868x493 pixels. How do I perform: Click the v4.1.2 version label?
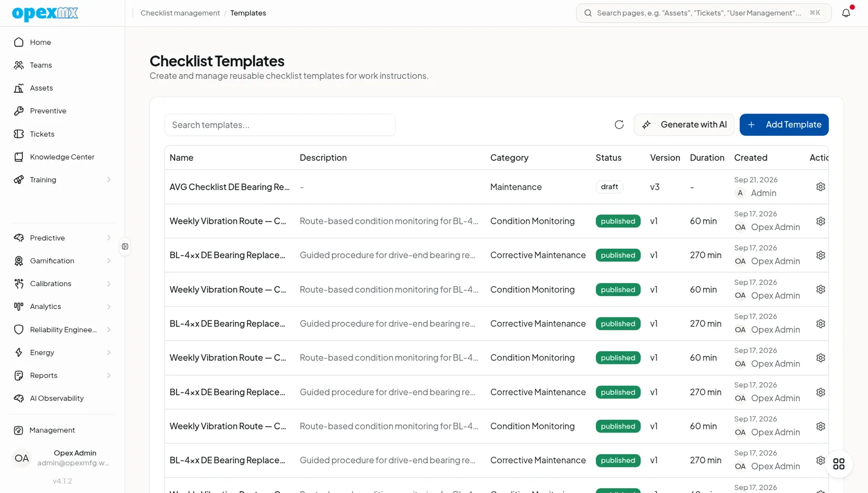pyautogui.click(x=62, y=481)
